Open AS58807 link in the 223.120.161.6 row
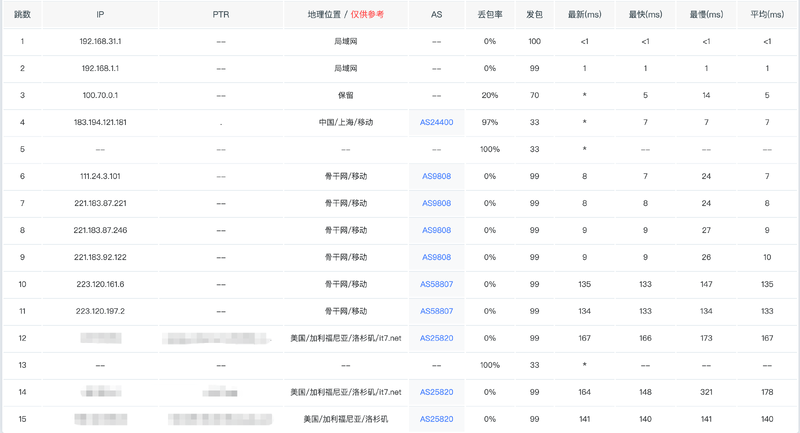The height and width of the screenshot is (433, 800). 436,285
